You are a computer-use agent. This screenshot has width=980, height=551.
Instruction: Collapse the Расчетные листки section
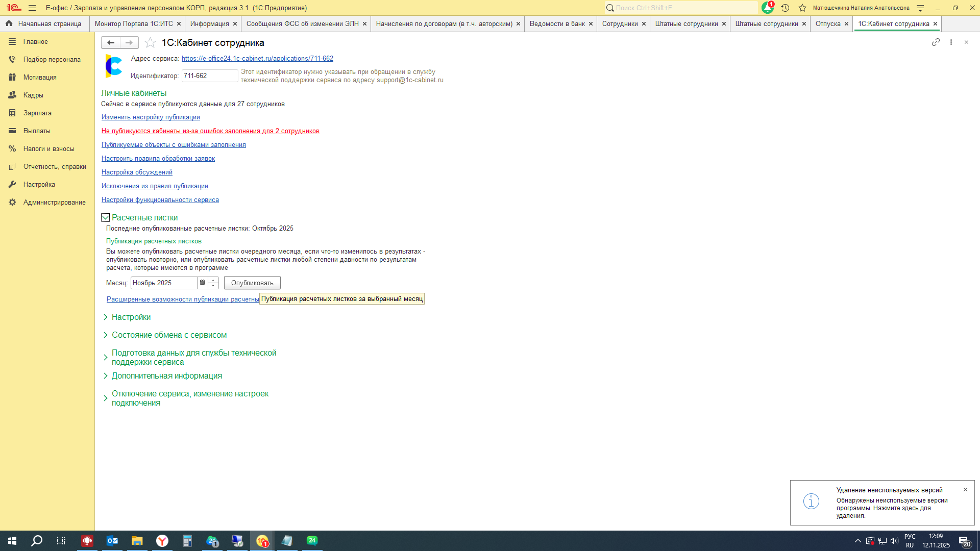tap(106, 218)
